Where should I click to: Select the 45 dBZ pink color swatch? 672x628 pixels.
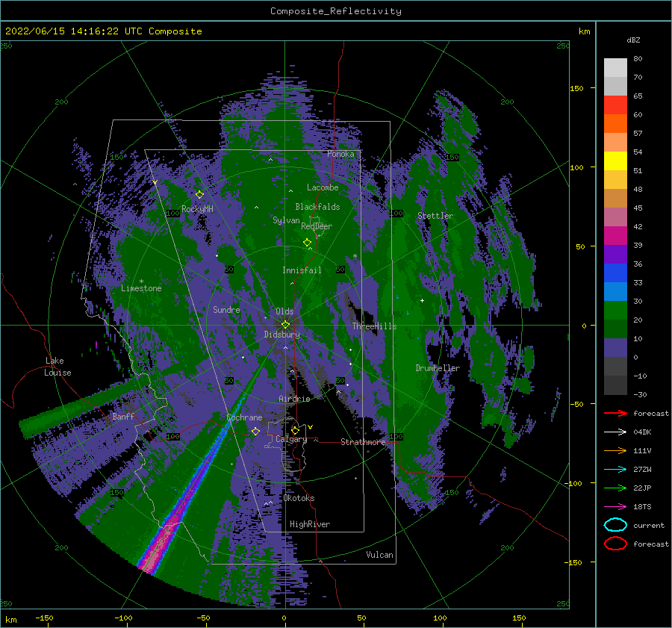coord(615,217)
